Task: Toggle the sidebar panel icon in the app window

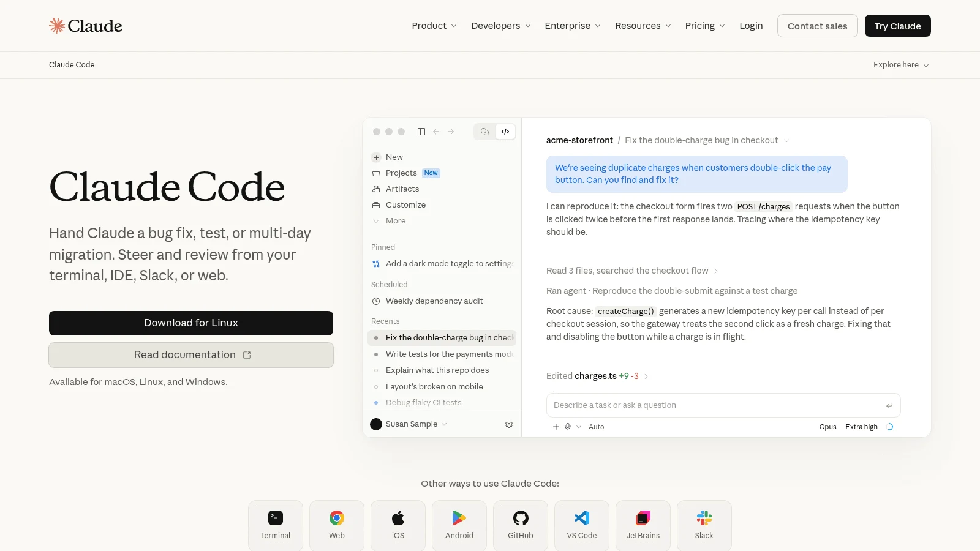Action: click(x=421, y=132)
